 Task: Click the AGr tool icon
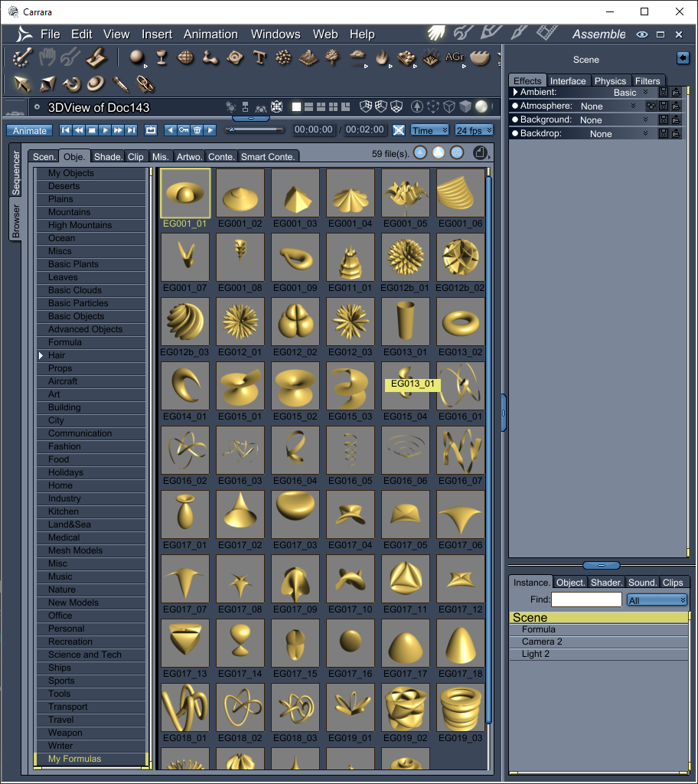(455, 57)
